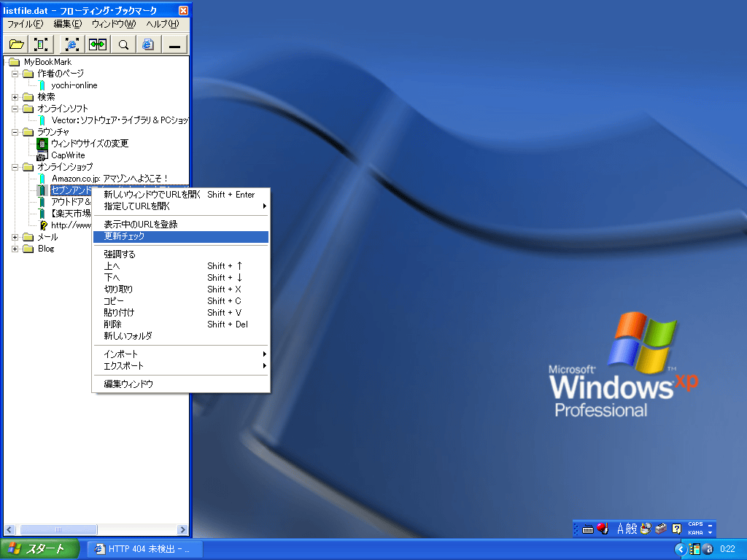This screenshot has height=560, width=747.
Task: Click the question-mark icon beside the http://www entry
Action: coord(43,225)
